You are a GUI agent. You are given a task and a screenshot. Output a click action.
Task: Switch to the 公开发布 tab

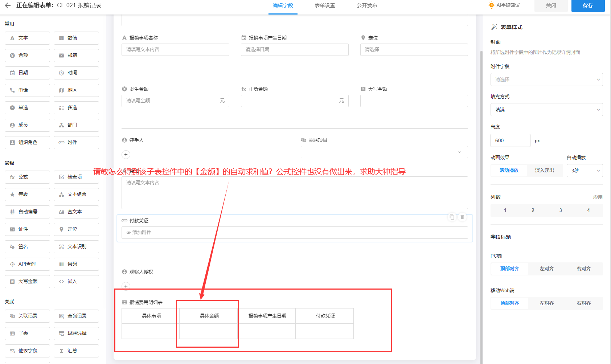[x=366, y=6]
